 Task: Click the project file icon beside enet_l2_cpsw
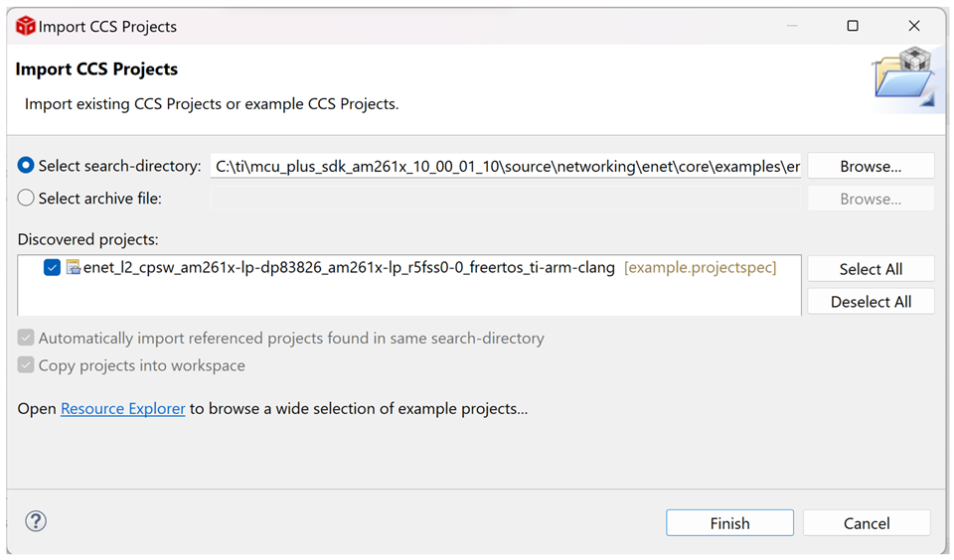(x=73, y=268)
